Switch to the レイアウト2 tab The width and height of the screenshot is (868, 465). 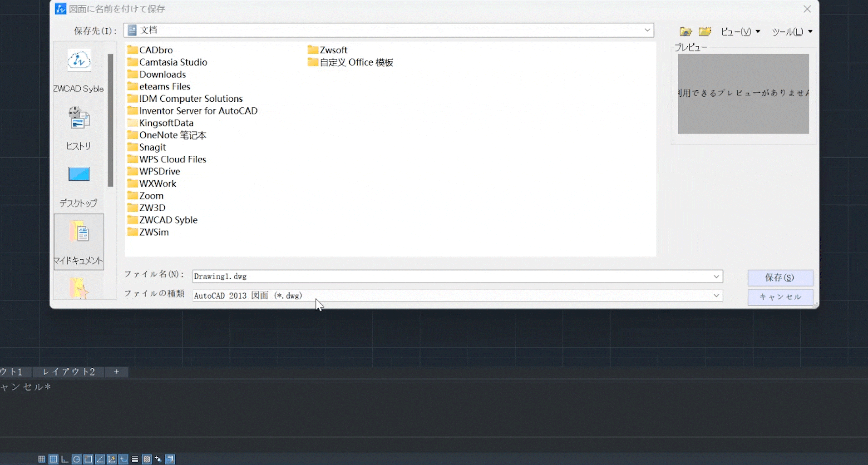click(69, 372)
